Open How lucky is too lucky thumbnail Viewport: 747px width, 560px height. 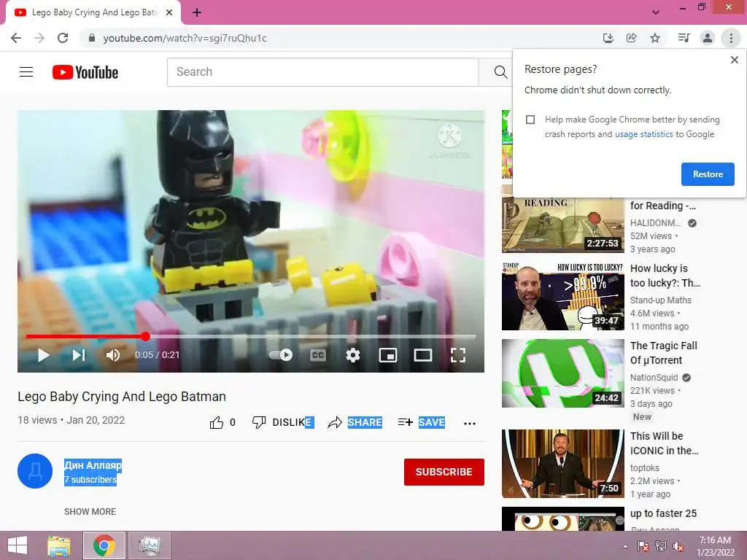562,296
